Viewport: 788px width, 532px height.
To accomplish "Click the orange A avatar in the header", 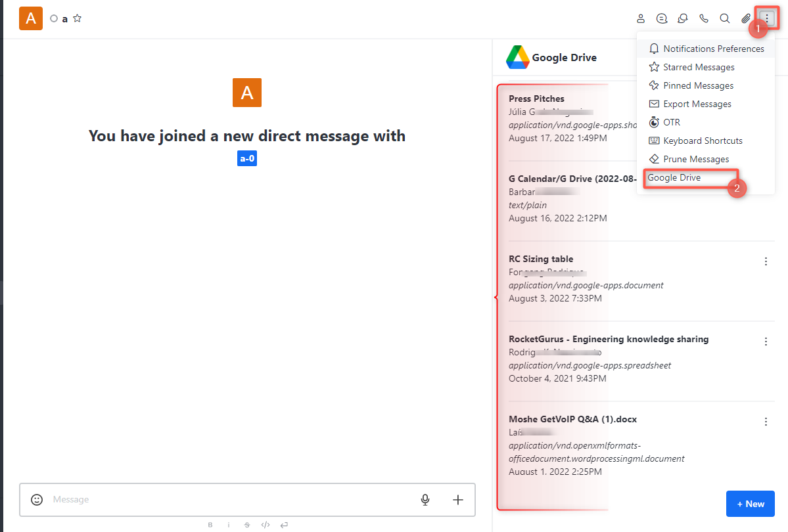I will pos(31,18).
